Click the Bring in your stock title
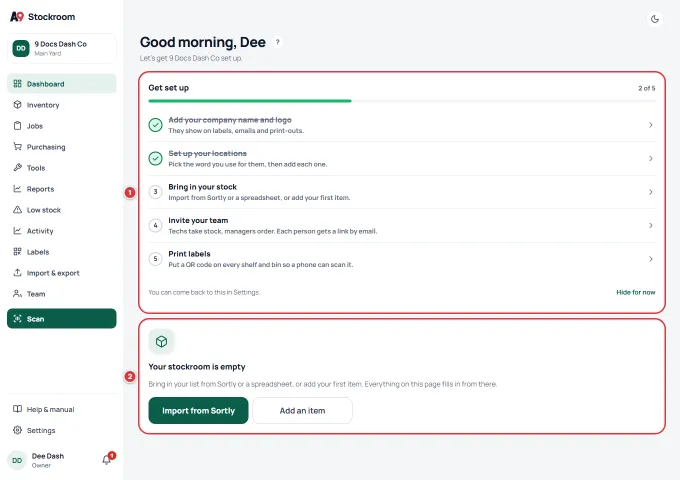Image resolution: width=680 pixels, height=480 pixels. (203, 187)
